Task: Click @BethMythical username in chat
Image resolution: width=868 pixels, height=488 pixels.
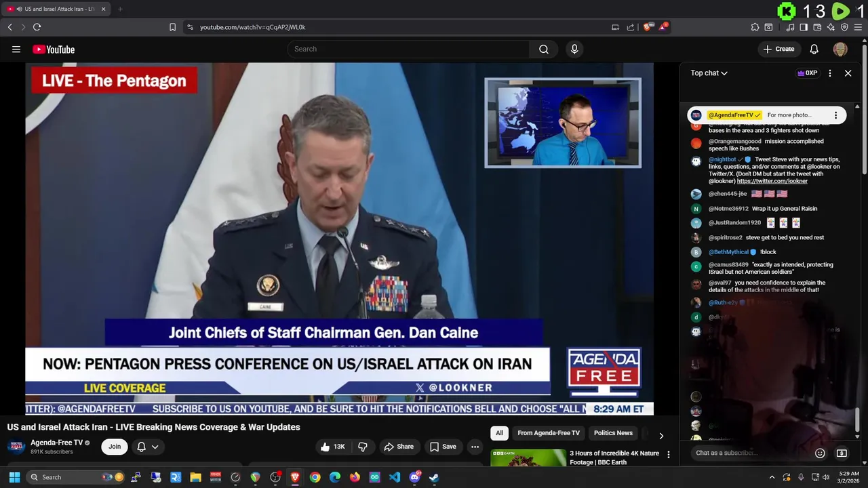Action: [x=728, y=252]
